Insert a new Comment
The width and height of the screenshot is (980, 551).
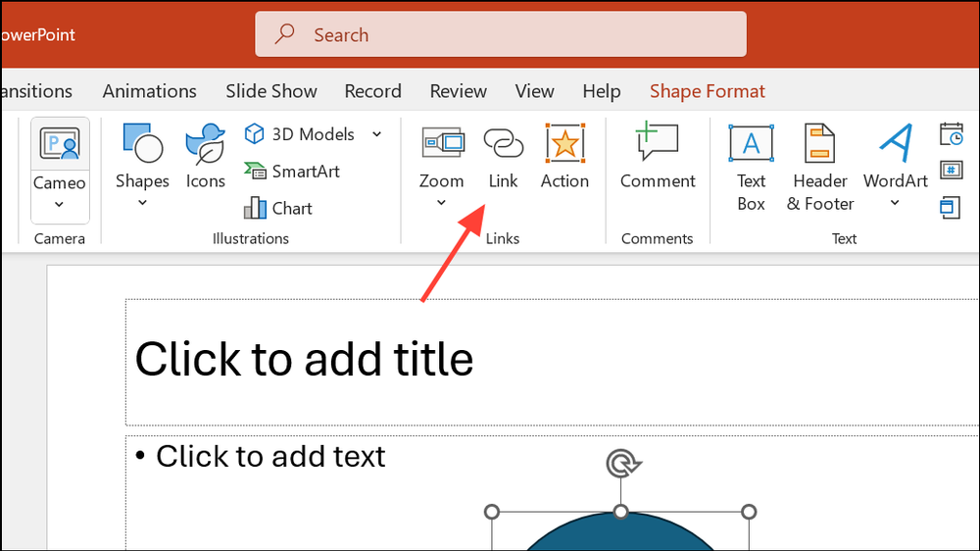(658, 156)
